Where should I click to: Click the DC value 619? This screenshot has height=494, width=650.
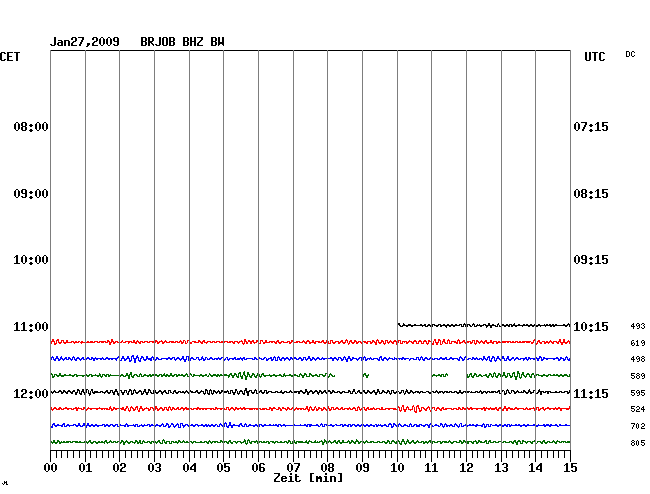[638, 343]
